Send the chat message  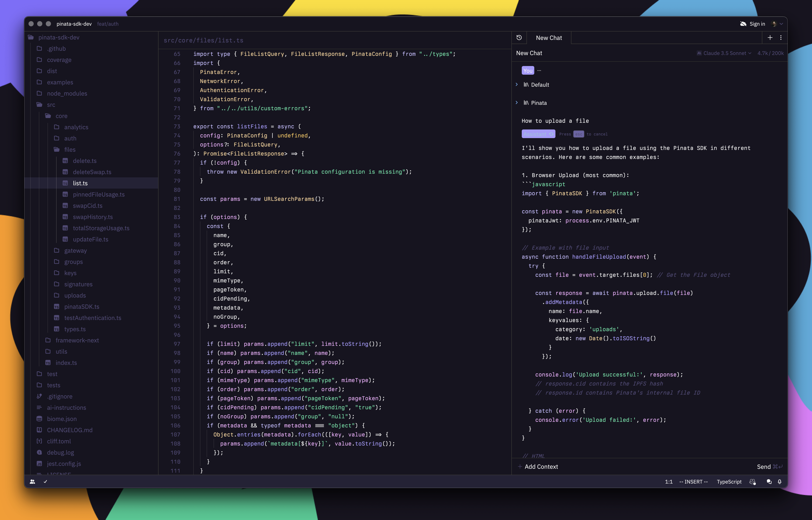click(769, 466)
